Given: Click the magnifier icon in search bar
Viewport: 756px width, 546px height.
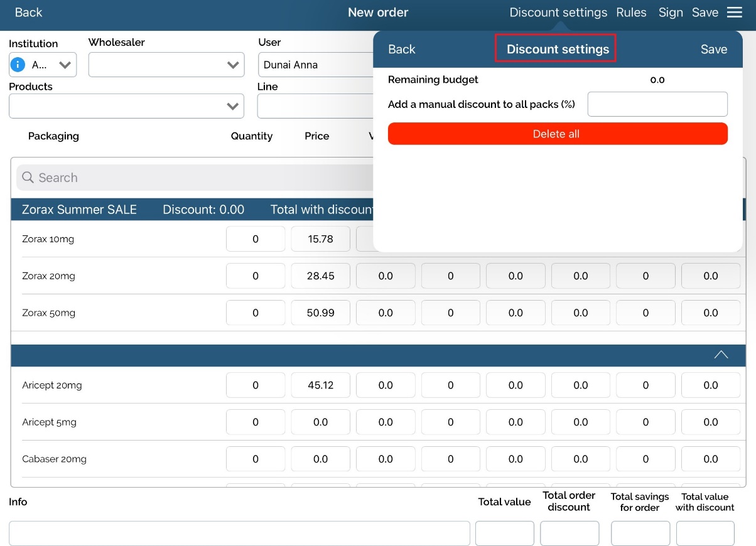Looking at the screenshot, I should point(28,178).
